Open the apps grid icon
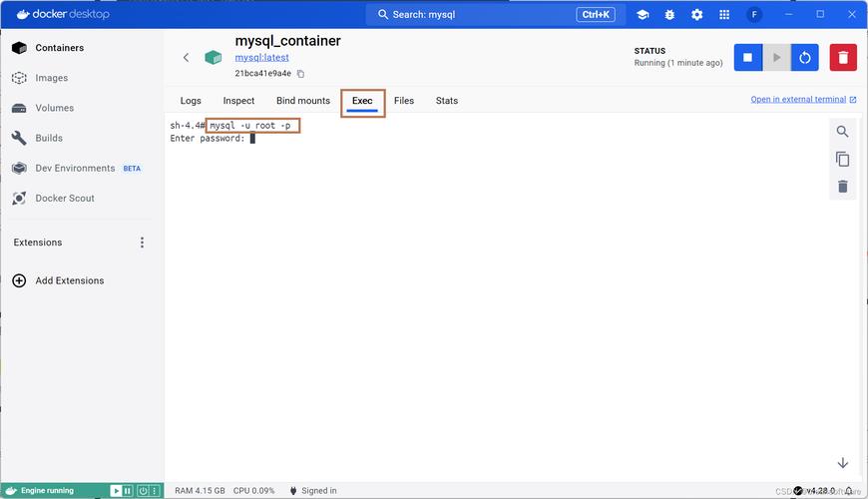Viewport: 868px width, 499px height. pyautogui.click(x=724, y=14)
